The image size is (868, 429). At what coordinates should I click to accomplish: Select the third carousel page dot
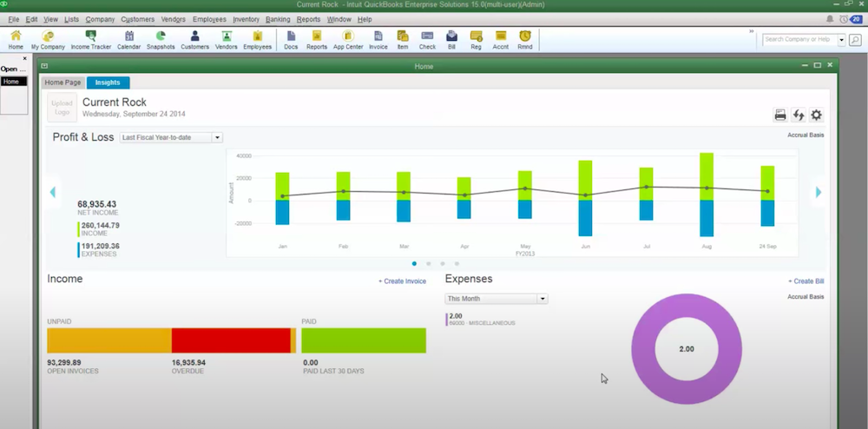[443, 263]
